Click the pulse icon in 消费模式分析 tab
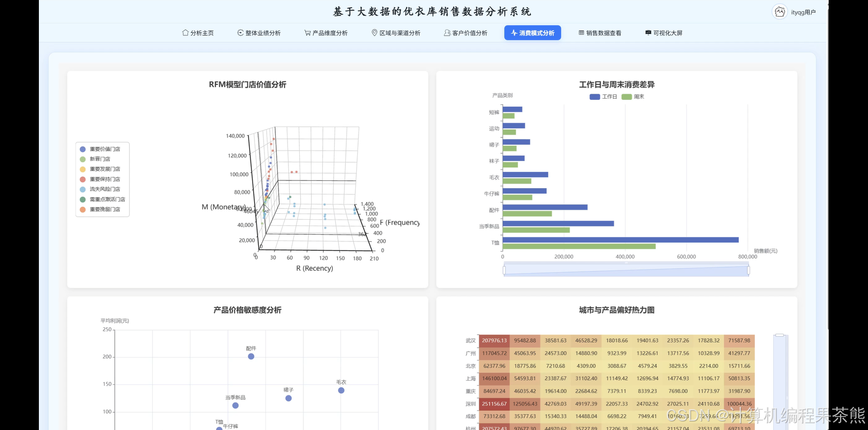The width and height of the screenshot is (868, 430). [514, 33]
